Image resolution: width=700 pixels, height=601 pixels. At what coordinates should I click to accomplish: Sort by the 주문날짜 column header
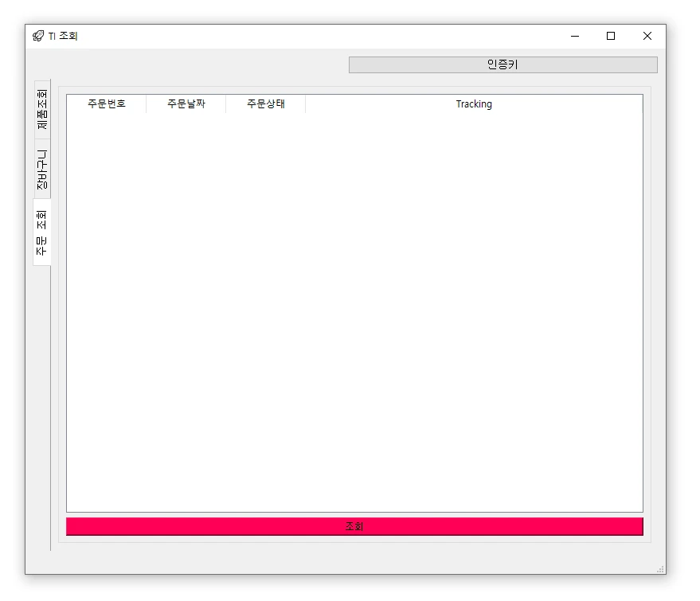tap(186, 104)
